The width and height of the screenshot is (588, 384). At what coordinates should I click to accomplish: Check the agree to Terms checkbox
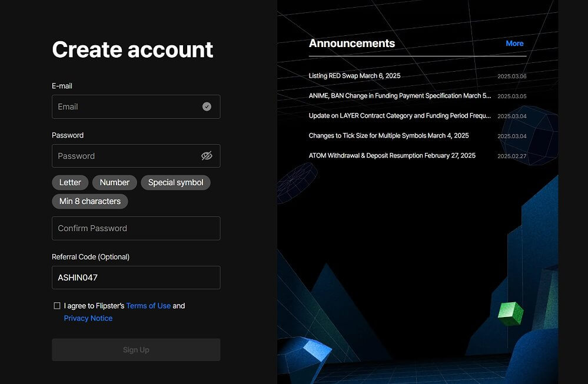tap(57, 306)
